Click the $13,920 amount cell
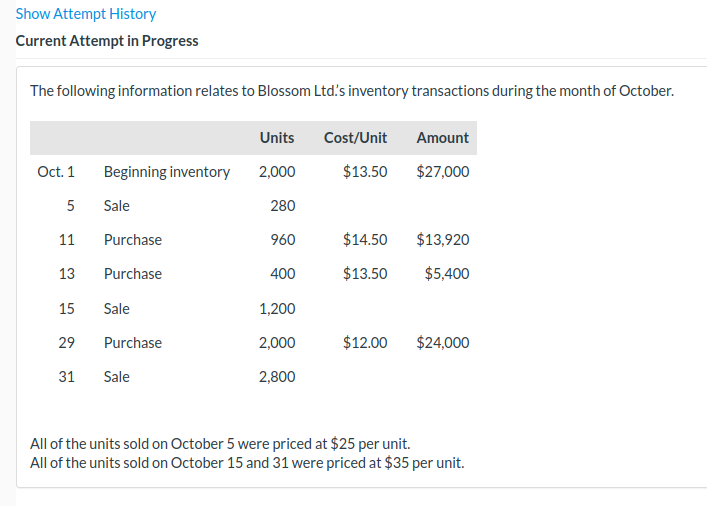Image resolution: width=707 pixels, height=506 pixels. 442,240
